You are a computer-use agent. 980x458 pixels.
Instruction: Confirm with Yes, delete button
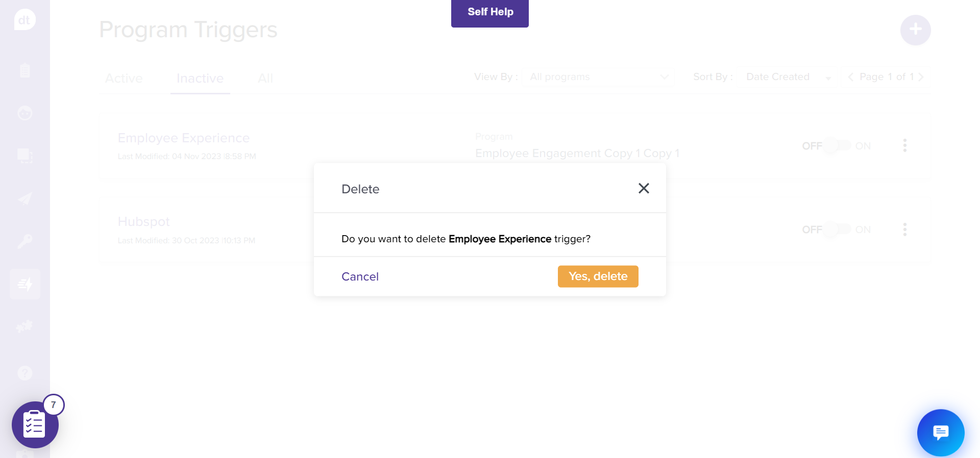coord(598,276)
